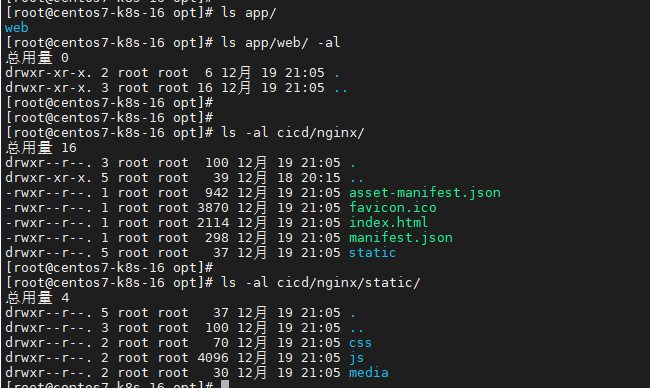Click the 'ls -al cicd/nginx/static/' command
The height and width of the screenshot is (388, 650).
[x=320, y=283]
